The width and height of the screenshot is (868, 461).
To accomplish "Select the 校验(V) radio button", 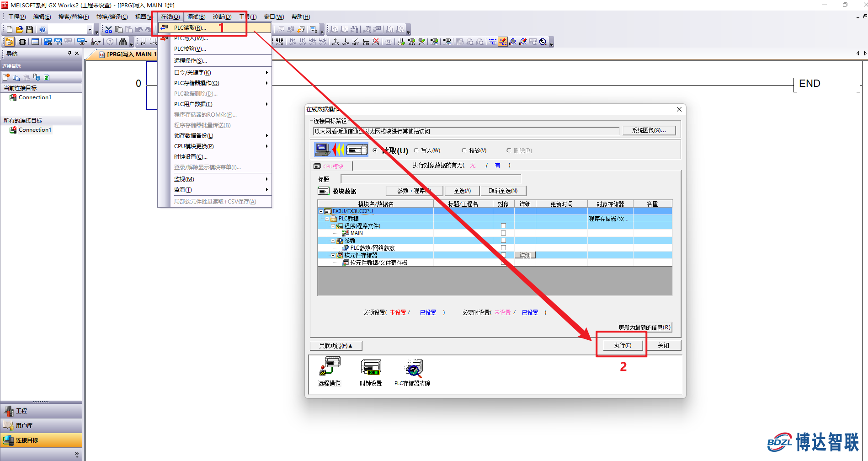I will (x=464, y=150).
